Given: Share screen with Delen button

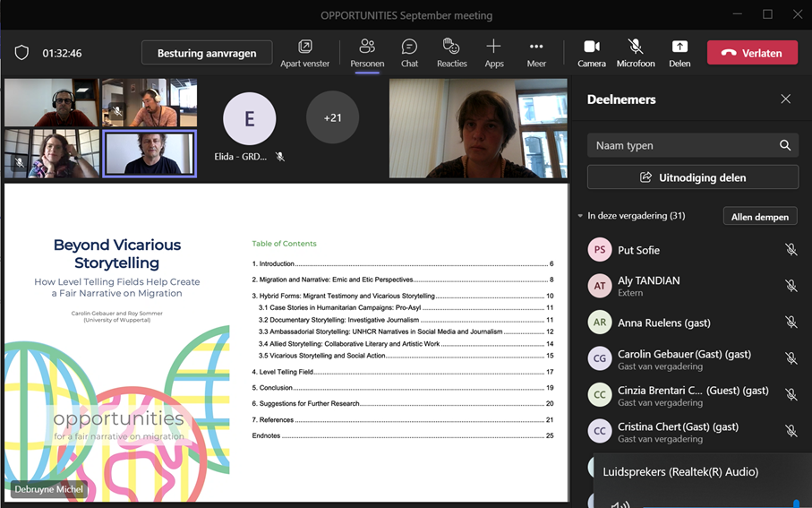Looking at the screenshot, I should coord(679,53).
